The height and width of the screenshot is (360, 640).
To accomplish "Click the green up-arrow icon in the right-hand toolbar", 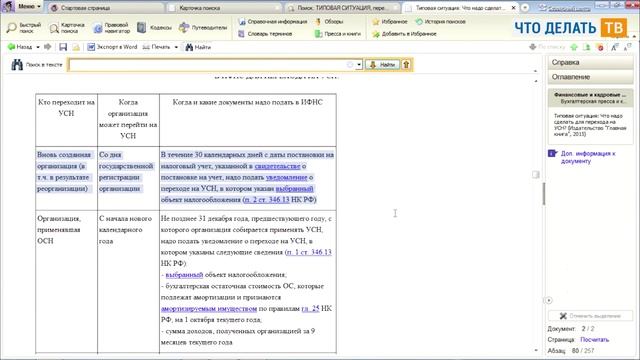I will coord(574,47).
